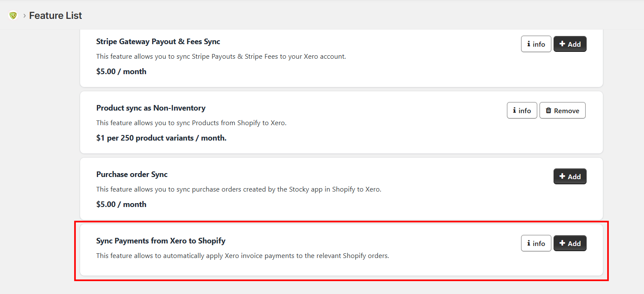
Task: Click the Sync Payments from Xero to Shopify heading
Action: (x=161, y=241)
